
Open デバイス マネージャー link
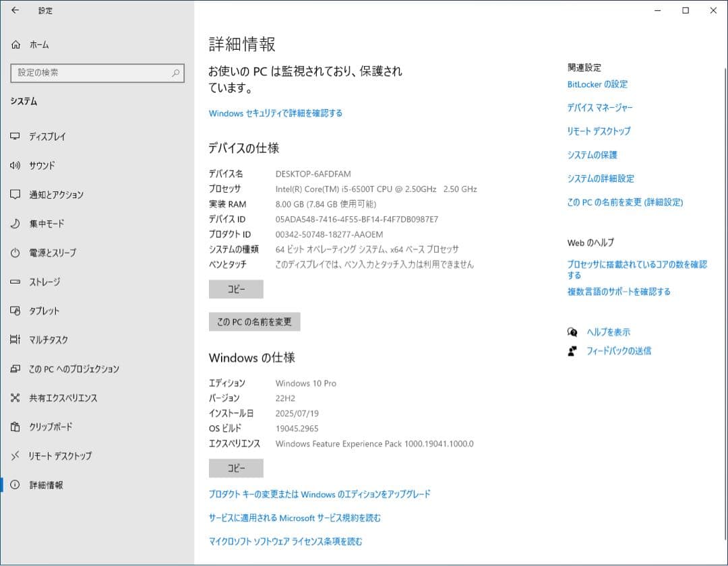coord(599,107)
